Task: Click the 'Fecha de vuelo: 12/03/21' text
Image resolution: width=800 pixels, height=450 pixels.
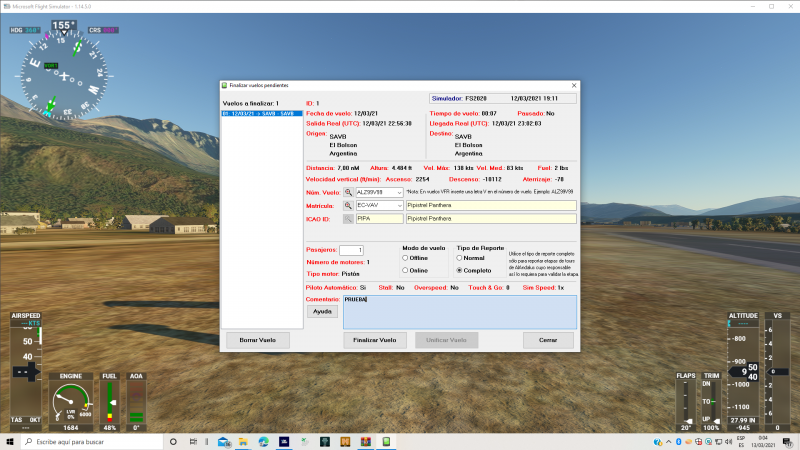Action: coord(342,113)
